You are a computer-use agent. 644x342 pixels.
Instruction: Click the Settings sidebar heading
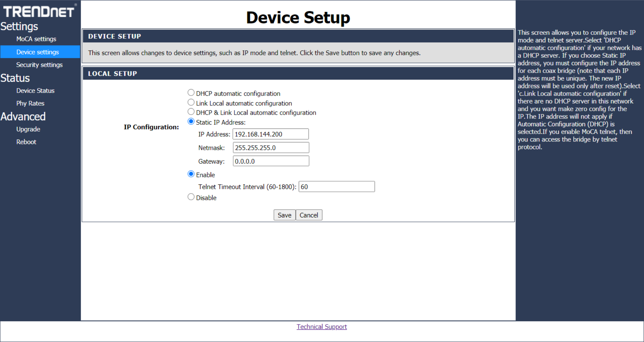[19, 26]
